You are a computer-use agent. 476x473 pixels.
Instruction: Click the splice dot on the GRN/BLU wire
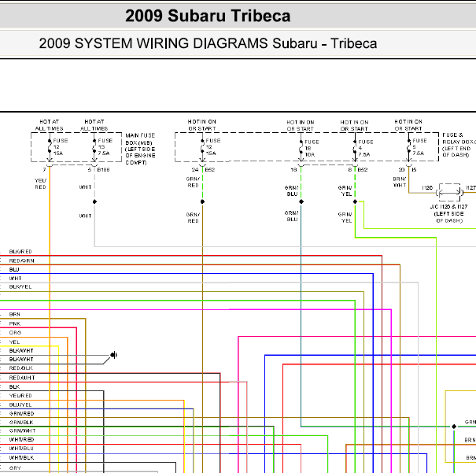pyautogui.click(x=301, y=201)
